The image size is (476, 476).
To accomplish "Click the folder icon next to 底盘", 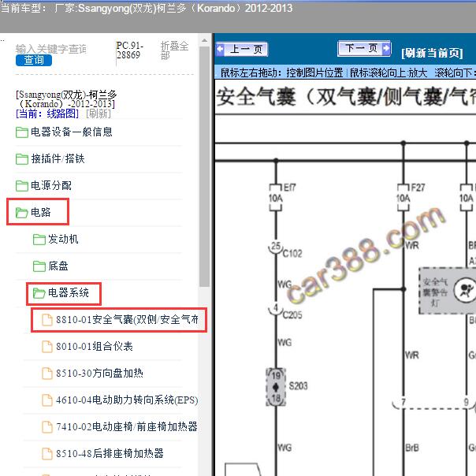I will 39,266.
